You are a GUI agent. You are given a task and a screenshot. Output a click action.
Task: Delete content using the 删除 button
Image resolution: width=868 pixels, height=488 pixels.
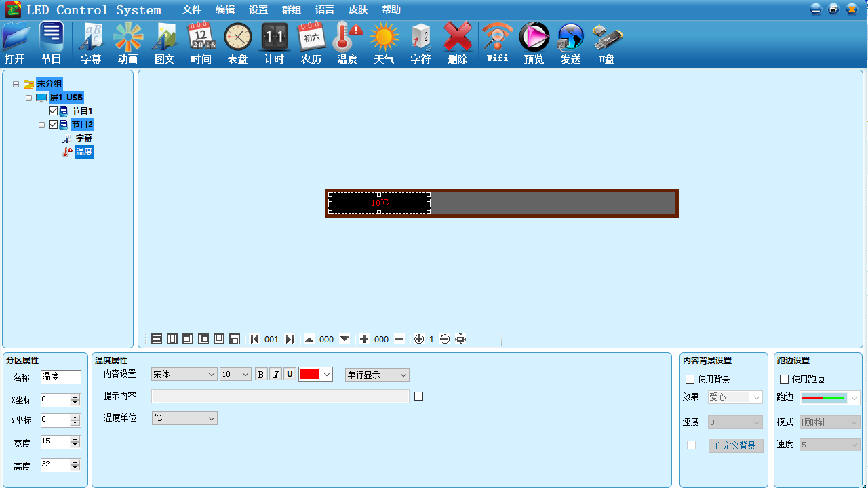(458, 42)
